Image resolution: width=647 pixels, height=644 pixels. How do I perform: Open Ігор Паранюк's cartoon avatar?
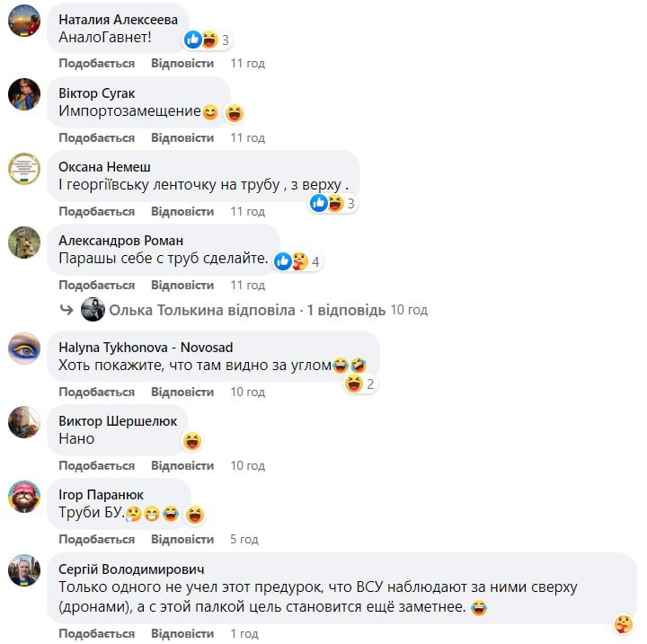24,497
